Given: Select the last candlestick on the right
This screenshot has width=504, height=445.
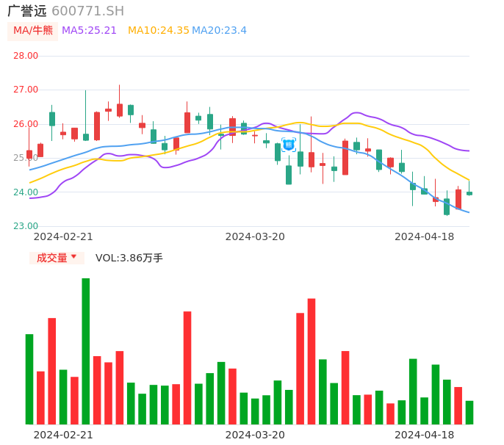Looking at the screenshot, I should (x=469, y=192).
